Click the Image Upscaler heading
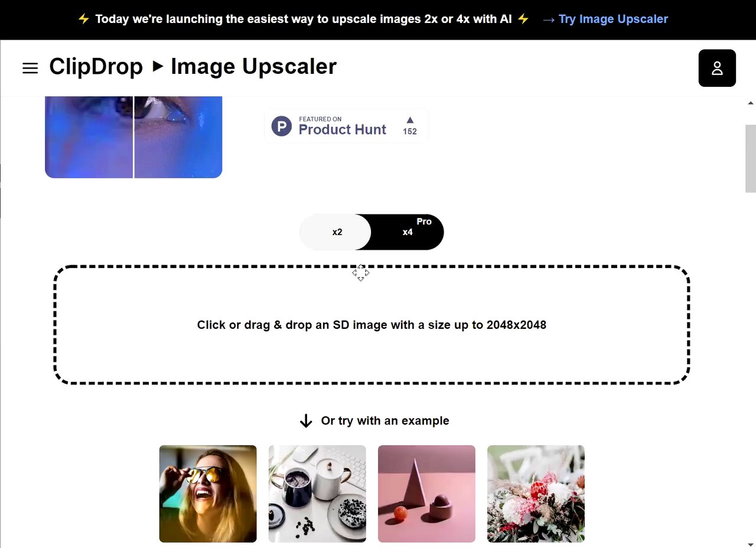Viewport: 756px width, 548px height. (253, 67)
